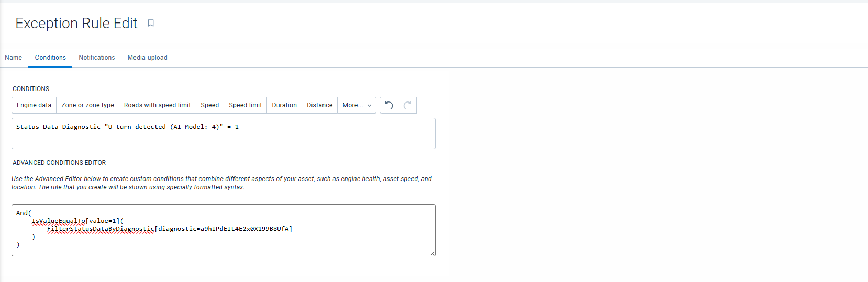Screen dimensions: 868x282
Task: Open the Notifications tab
Action: pos(97,58)
